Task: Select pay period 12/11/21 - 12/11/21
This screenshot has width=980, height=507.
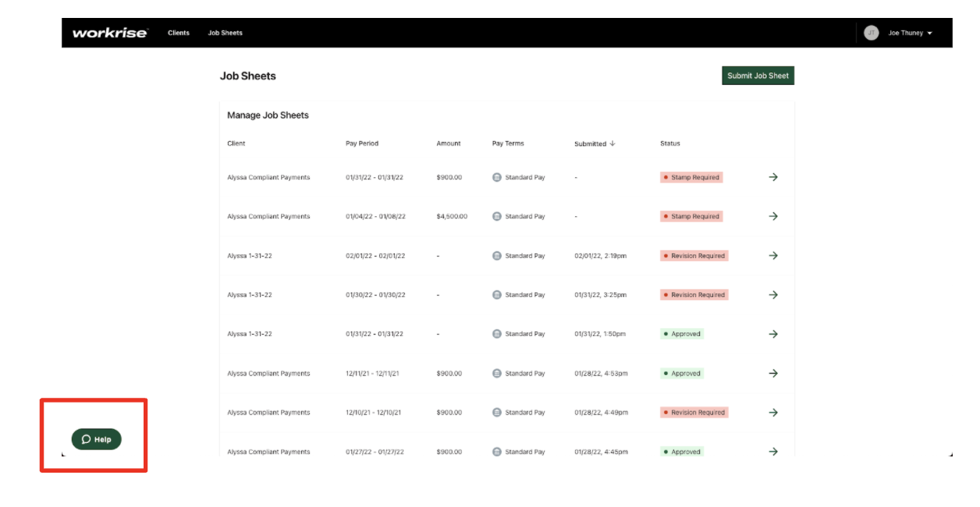Action: [372, 373]
